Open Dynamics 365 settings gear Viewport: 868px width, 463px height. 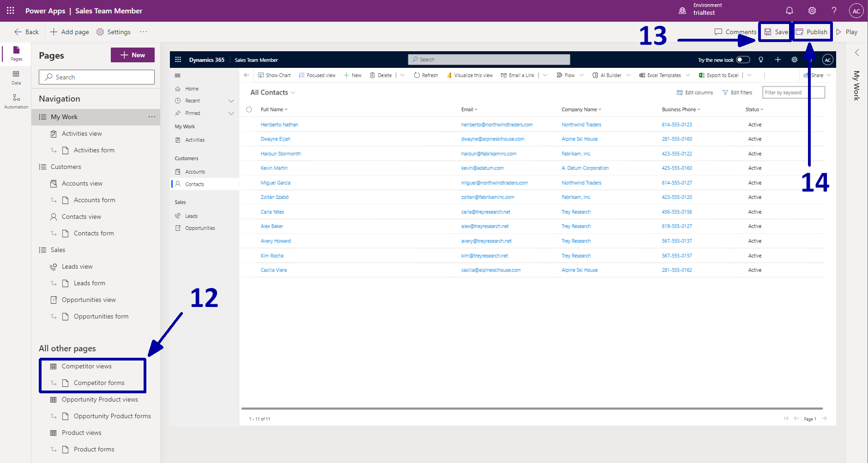point(794,60)
